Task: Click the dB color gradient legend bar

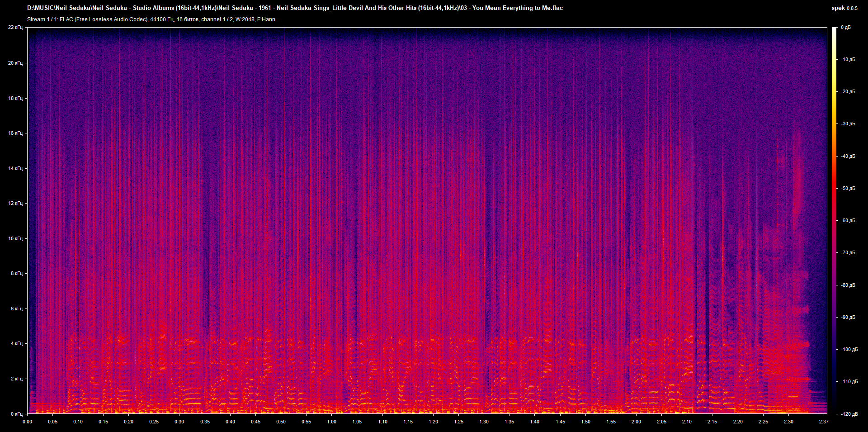Action: [835, 220]
